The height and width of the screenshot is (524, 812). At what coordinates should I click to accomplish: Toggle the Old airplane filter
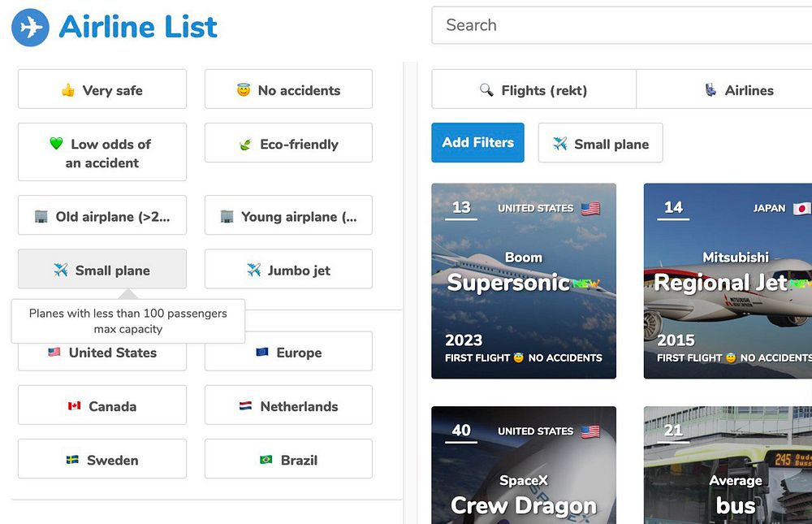102,216
